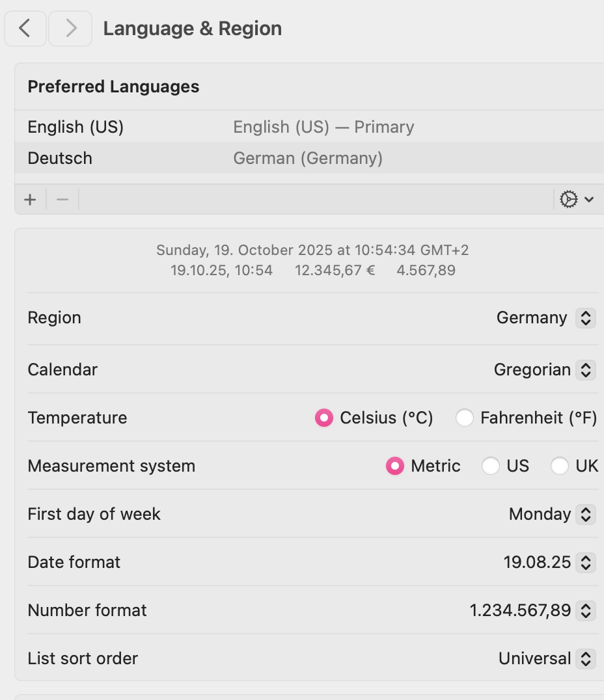
Task: Click the forward navigation arrow
Action: (x=70, y=29)
